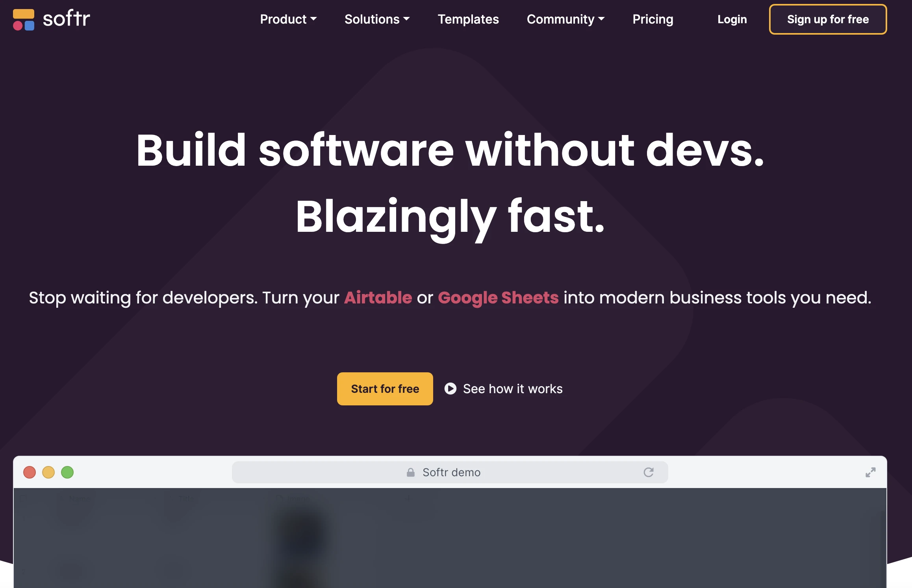Open the Templates menu item

click(468, 18)
